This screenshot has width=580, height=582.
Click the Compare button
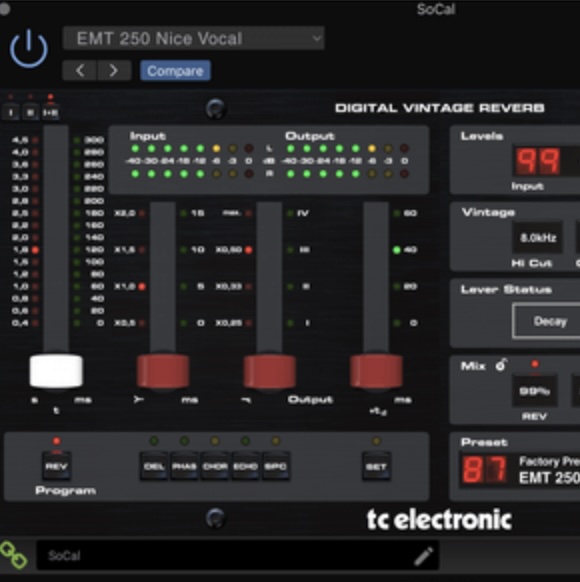coord(175,71)
